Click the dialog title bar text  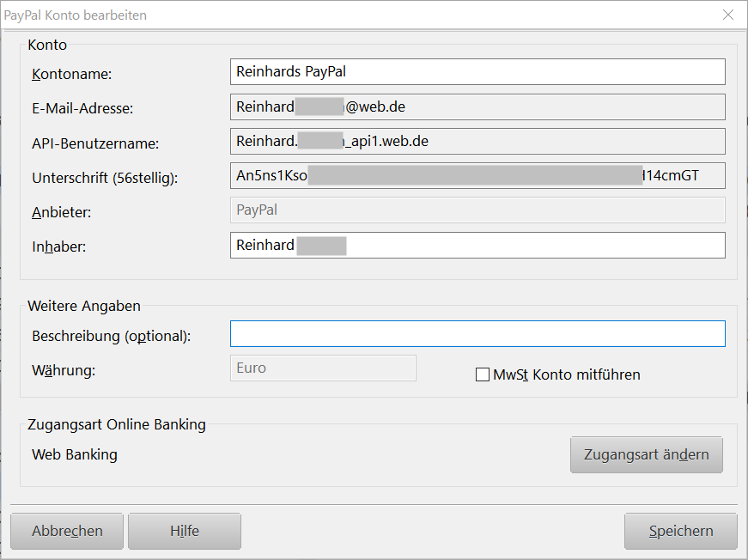click(x=76, y=15)
